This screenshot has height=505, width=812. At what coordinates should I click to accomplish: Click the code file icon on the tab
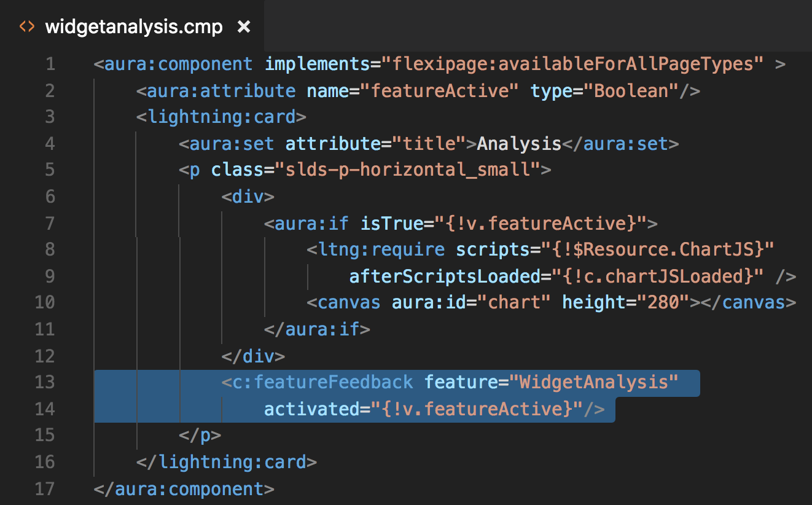pyautogui.click(x=26, y=26)
